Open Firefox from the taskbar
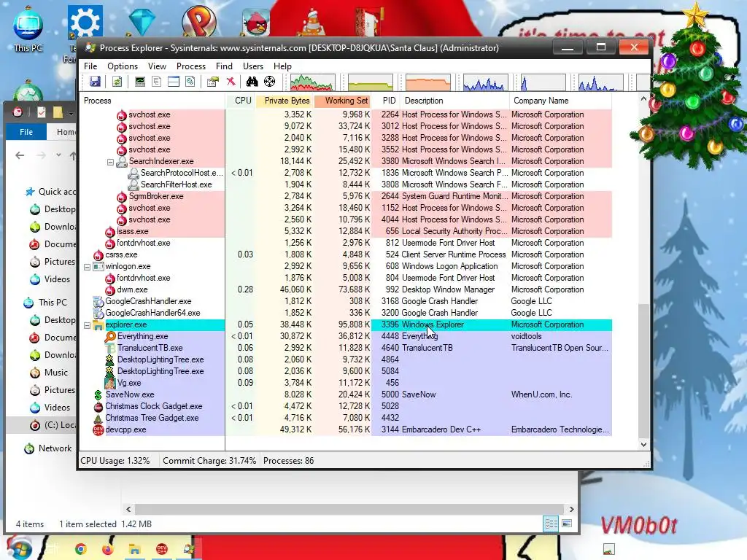 [108, 549]
